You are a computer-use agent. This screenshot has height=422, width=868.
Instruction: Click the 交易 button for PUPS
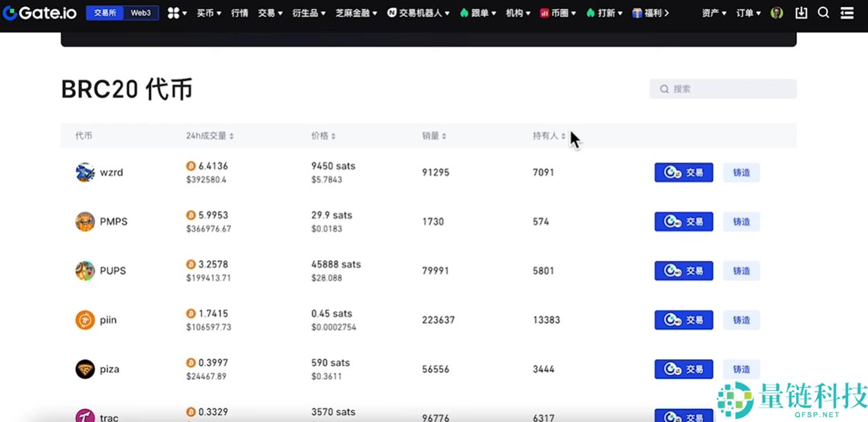pyautogui.click(x=683, y=271)
